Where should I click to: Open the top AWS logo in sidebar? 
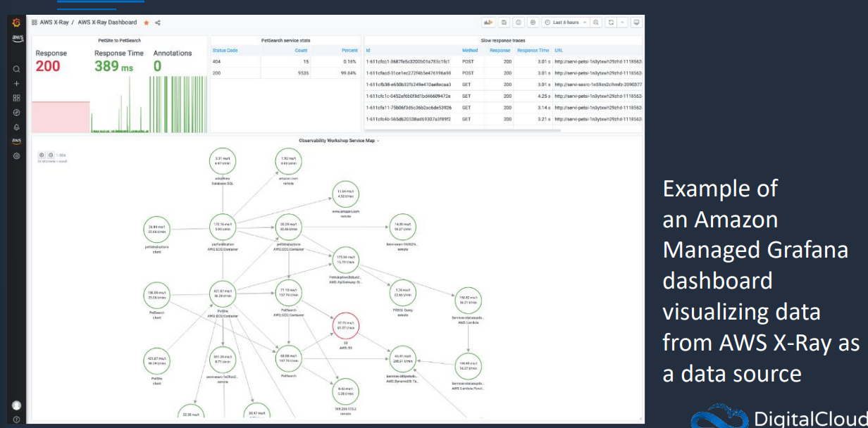click(16, 37)
